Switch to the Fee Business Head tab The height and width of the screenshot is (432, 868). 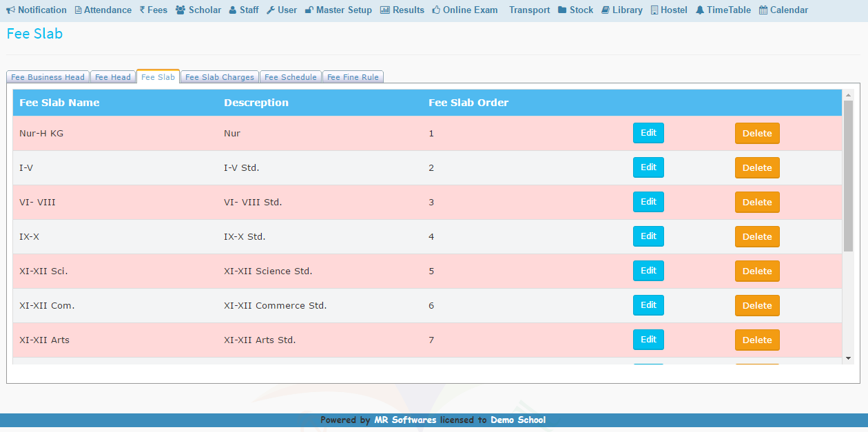click(x=48, y=77)
